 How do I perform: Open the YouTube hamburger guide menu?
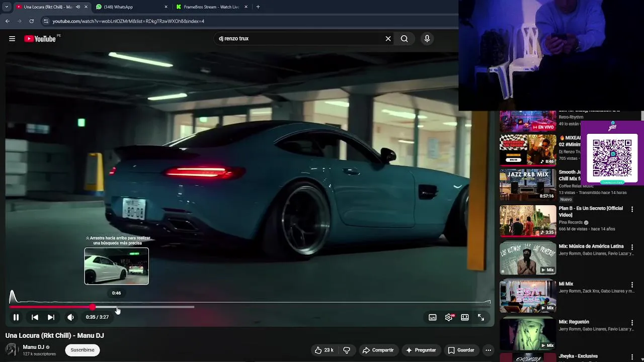click(12, 39)
